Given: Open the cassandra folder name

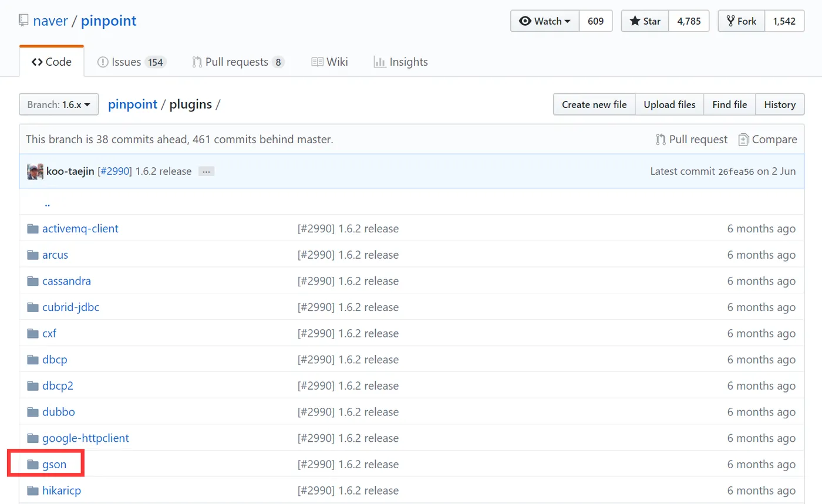Looking at the screenshot, I should pos(66,281).
